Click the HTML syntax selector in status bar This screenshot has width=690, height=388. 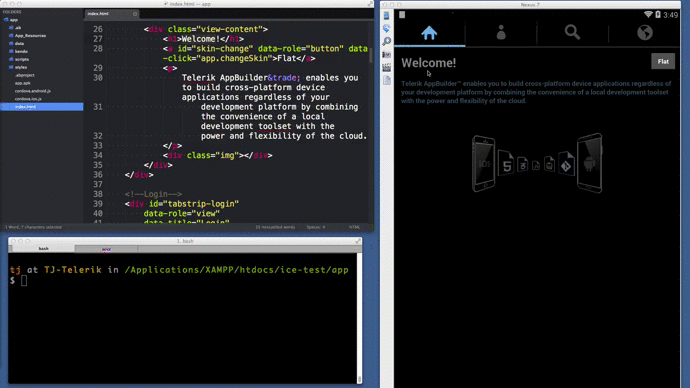(354, 227)
